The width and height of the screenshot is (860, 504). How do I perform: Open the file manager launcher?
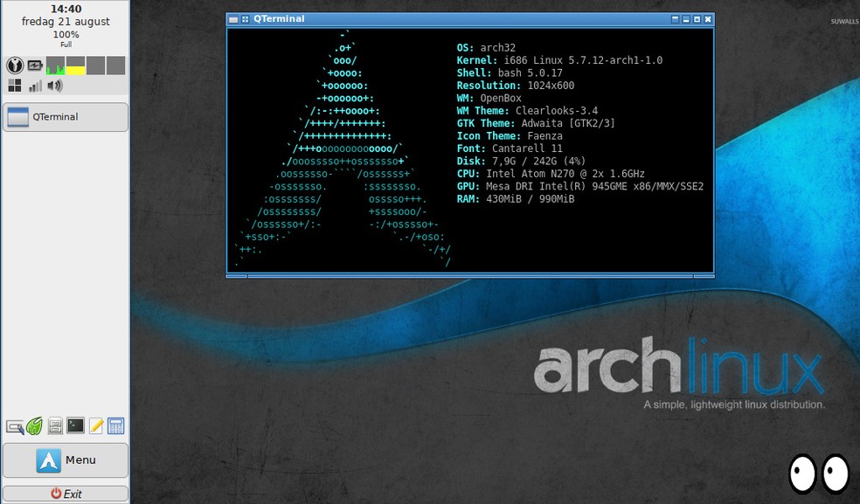click(x=54, y=426)
